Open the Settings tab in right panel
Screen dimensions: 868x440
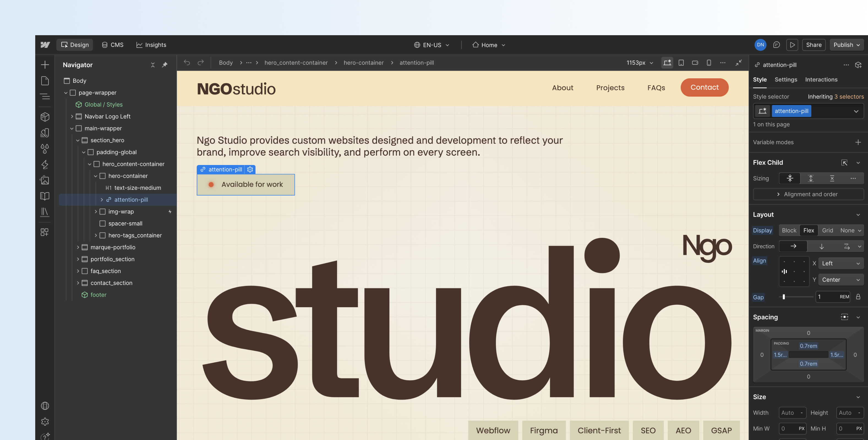pyautogui.click(x=786, y=79)
